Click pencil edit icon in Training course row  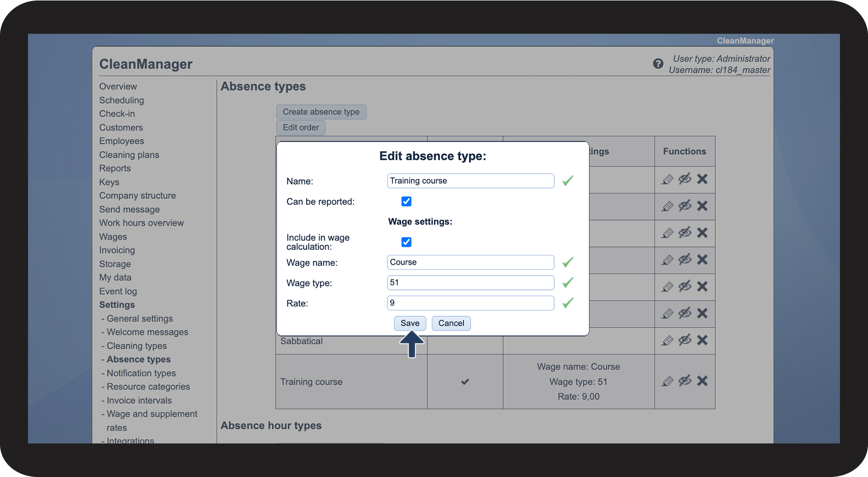(667, 381)
